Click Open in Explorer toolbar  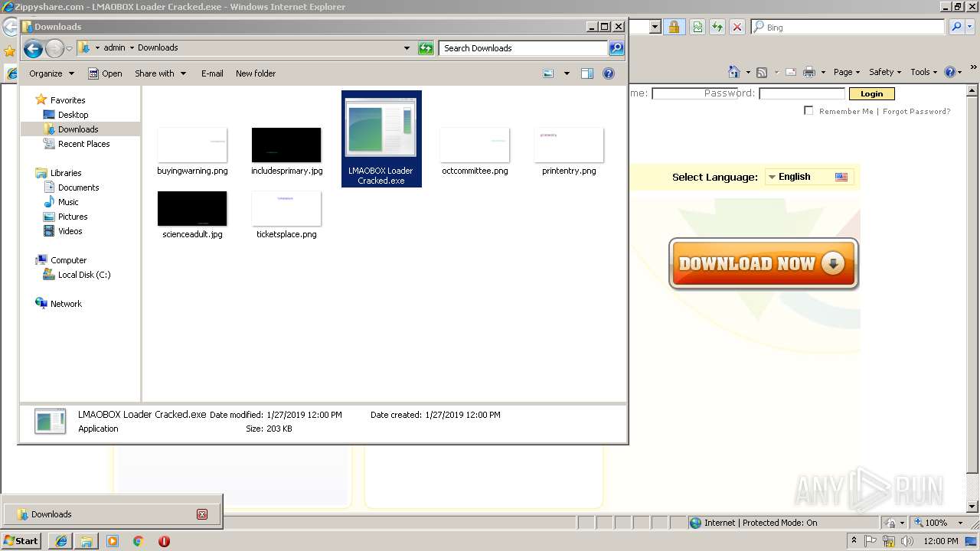pos(105,73)
